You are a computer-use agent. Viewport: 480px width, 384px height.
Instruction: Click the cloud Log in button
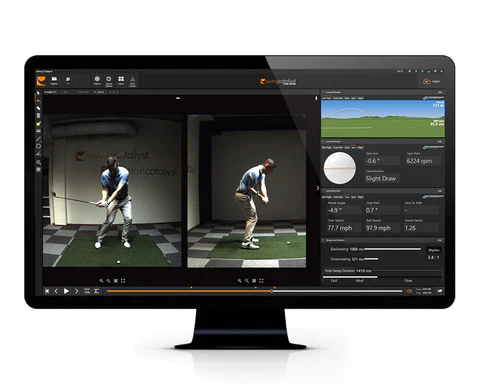click(x=431, y=81)
